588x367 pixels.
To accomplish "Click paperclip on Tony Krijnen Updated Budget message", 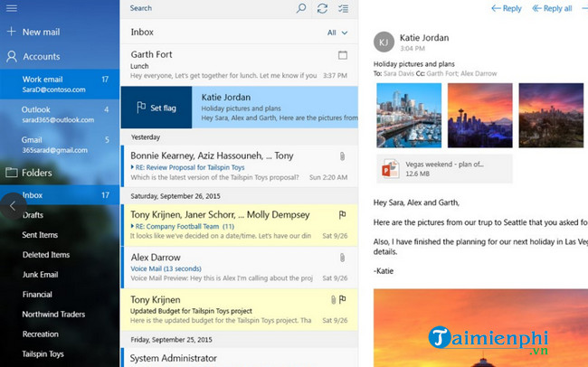I will pos(333,299).
